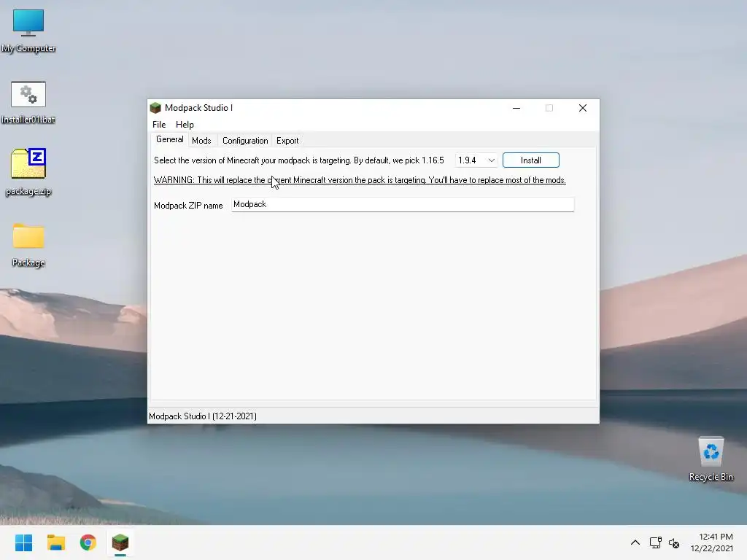
Task: Open File Explorer from the taskbar
Action: tap(55, 542)
